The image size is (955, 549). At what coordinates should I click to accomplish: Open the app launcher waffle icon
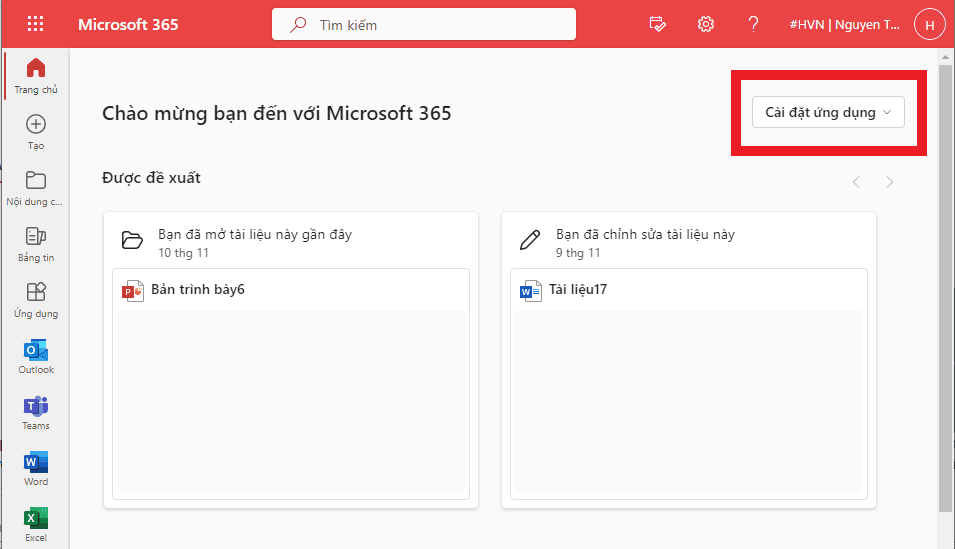36,24
